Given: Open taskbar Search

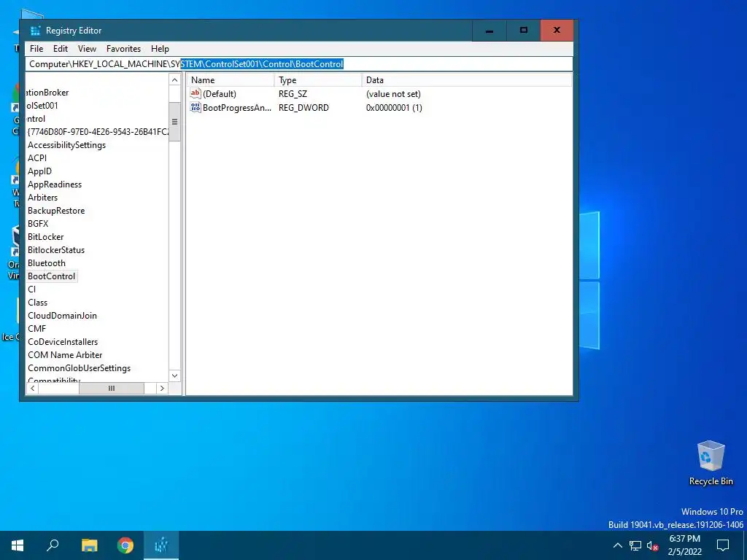Looking at the screenshot, I should 53,545.
